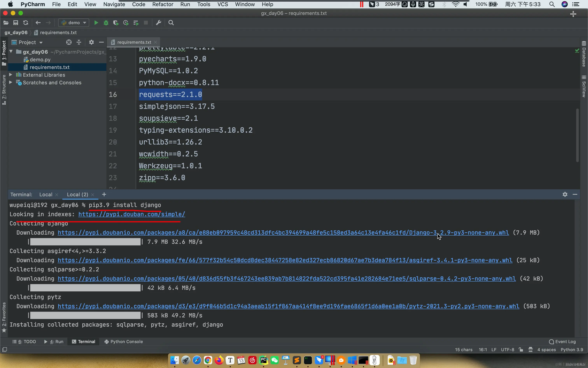Click the inspection checkmark in editor corner
588x368 pixels.
click(577, 51)
